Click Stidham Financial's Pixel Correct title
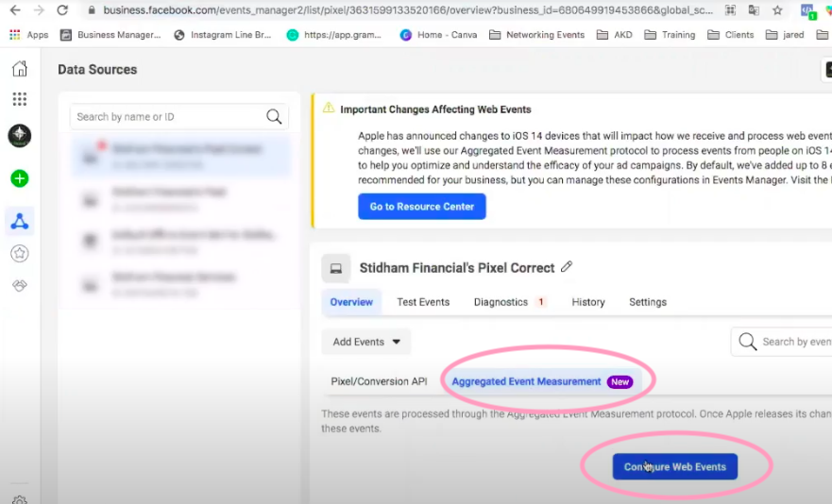Image resolution: width=832 pixels, height=504 pixels. (457, 268)
